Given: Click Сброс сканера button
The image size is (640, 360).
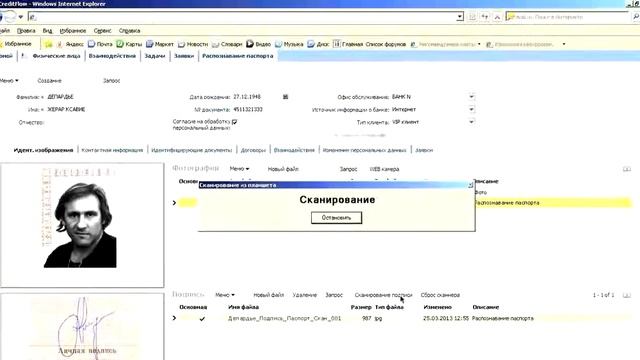Looking at the screenshot, I should click(x=440, y=295).
